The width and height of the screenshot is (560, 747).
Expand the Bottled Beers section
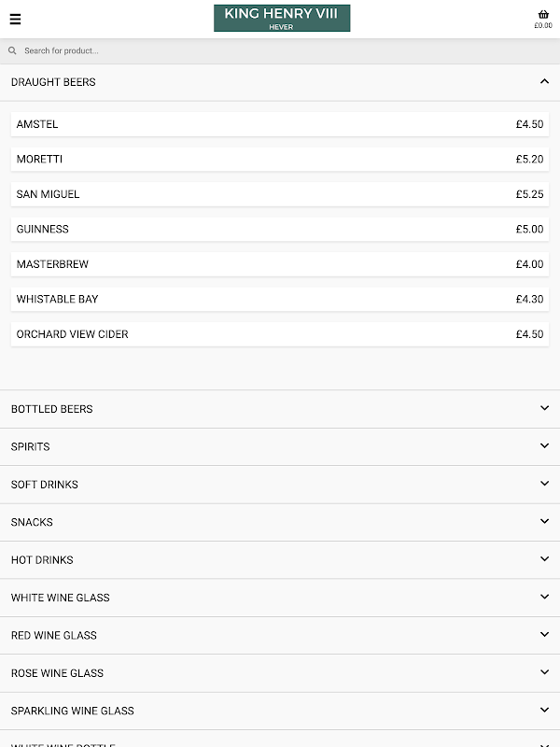point(280,409)
